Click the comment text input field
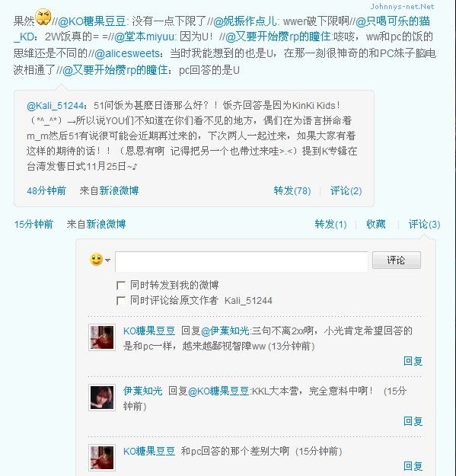This screenshot has height=476, width=456. (241, 260)
